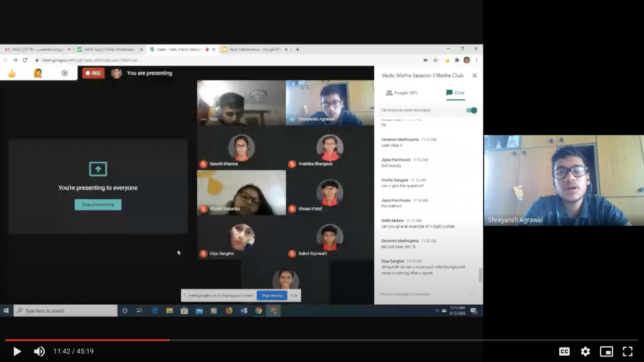Click Anshika Bhargava's muted mic icon
Image resolution: width=644 pixels, height=362 pixels.
pos(292,164)
